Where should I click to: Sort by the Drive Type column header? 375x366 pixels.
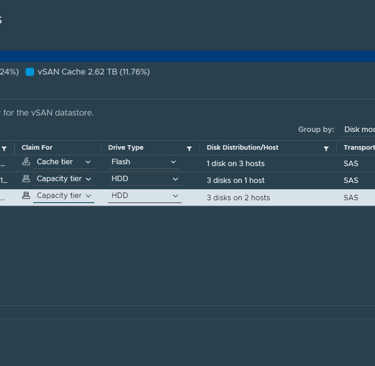click(x=126, y=148)
